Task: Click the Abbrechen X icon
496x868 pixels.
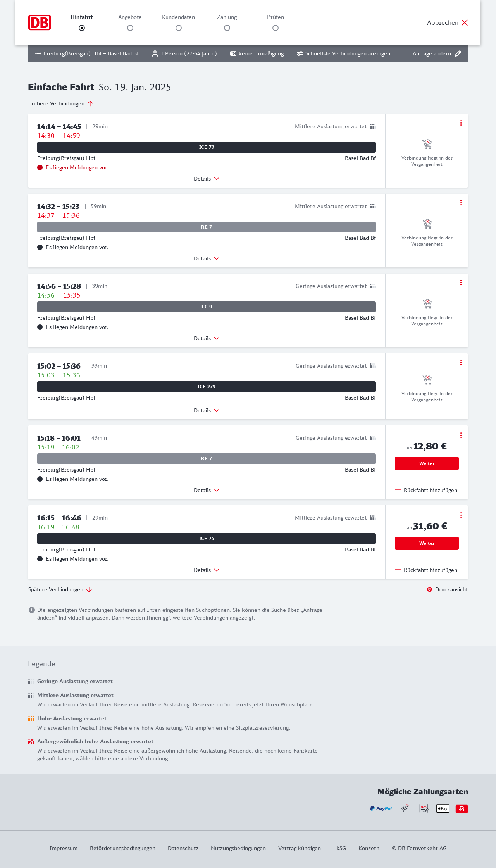Action: tap(465, 22)
